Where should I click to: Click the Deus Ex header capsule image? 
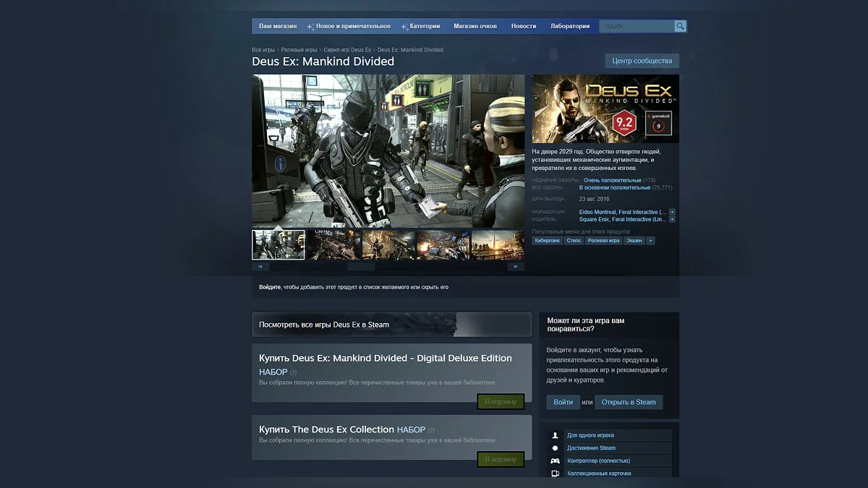[x=605, y=108]
